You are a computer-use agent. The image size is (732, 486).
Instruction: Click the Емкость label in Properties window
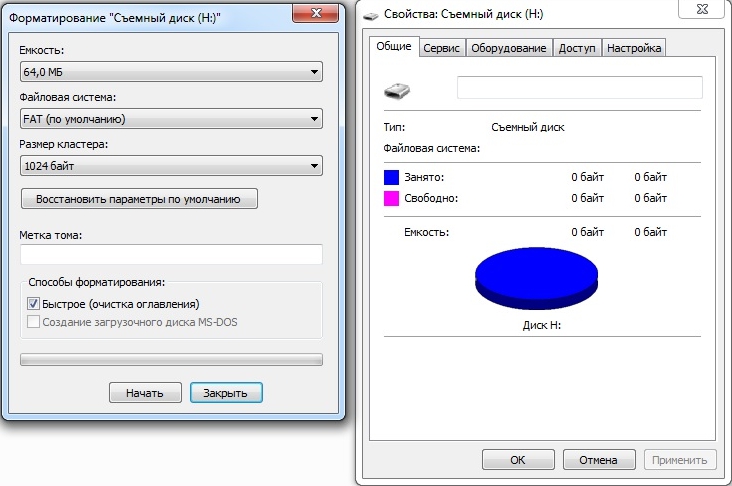point(426,232)
